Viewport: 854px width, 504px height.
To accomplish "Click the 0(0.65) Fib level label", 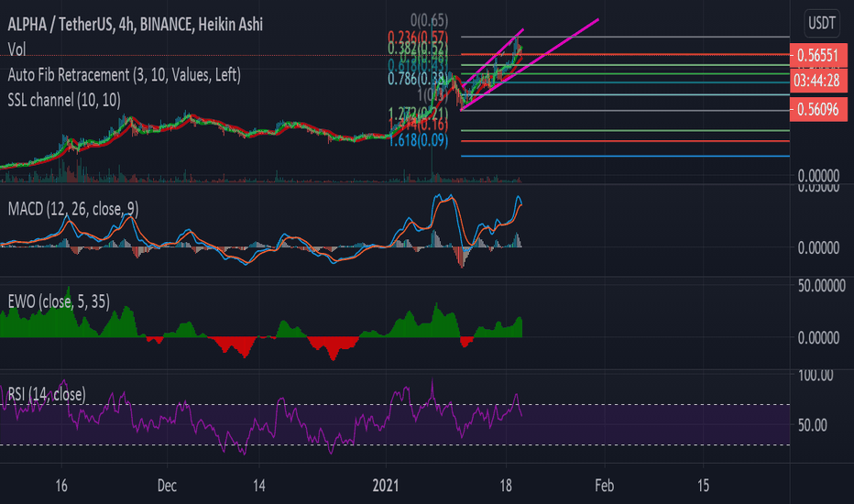I will pyautogui.click(x=429, y=21).
